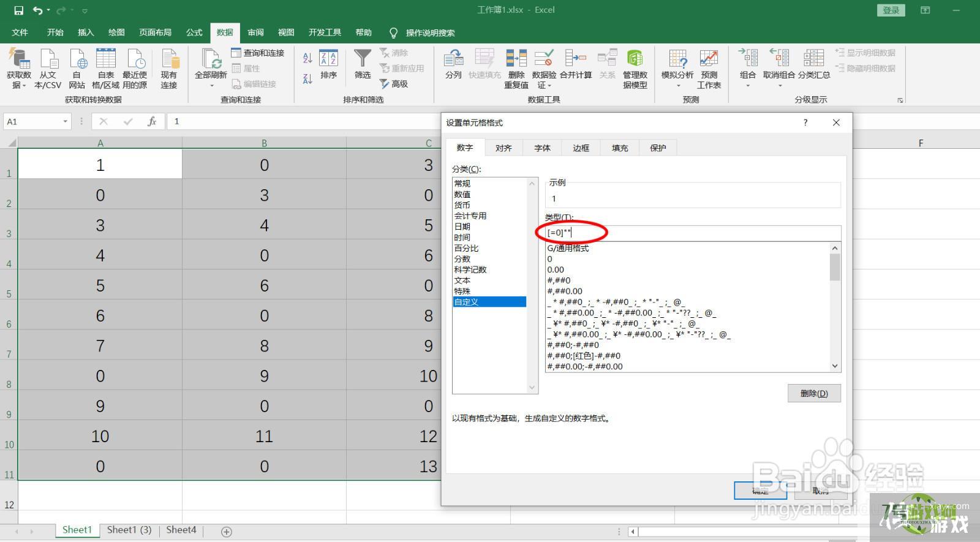Screen dimensions: 980x542
Task: Click 操作说明搜索 Tell Me search box
Action: [x=430, y=32]
